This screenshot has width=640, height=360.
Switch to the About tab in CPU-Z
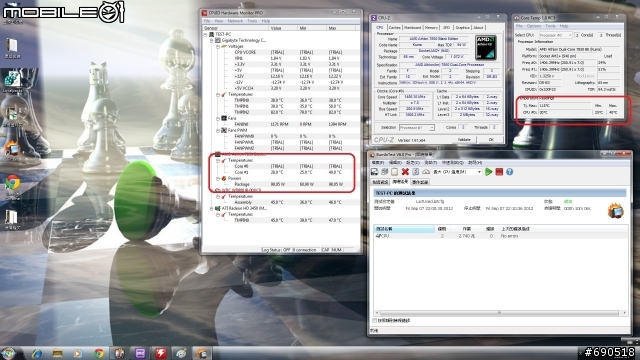click(x=478, y=28)
